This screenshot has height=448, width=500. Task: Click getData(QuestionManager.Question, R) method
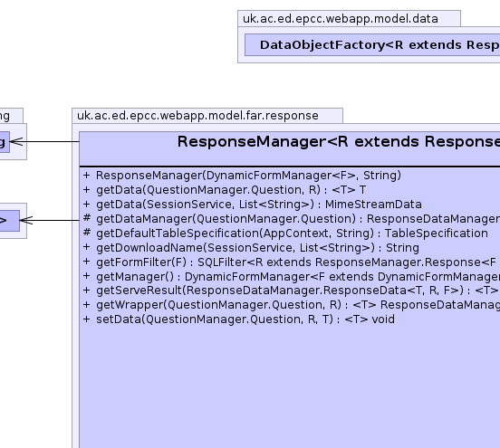click(231, 190)
